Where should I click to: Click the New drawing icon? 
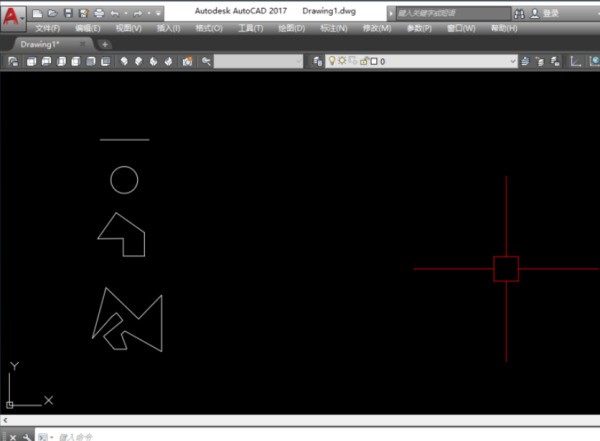pyautogui.click(x=37, y=13)
